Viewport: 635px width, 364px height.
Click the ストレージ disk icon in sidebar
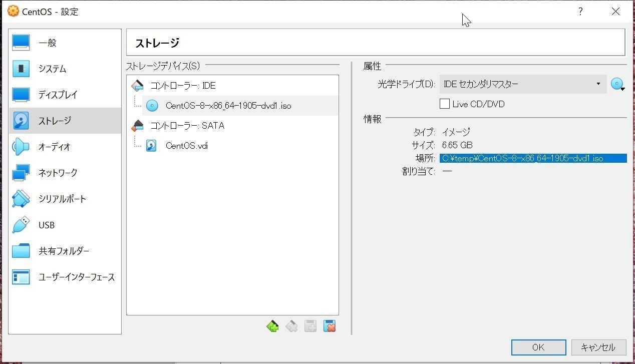(x=21, y=121)
